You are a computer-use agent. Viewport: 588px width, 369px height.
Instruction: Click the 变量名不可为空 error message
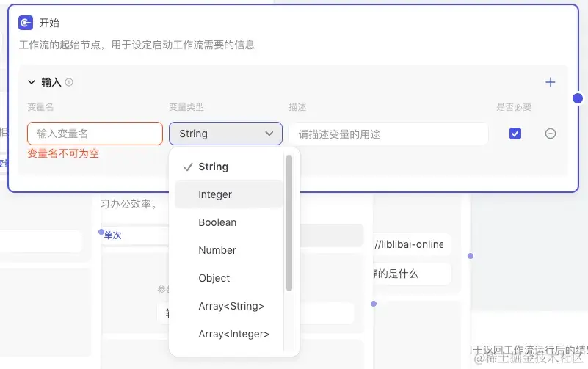coord(63,153)
